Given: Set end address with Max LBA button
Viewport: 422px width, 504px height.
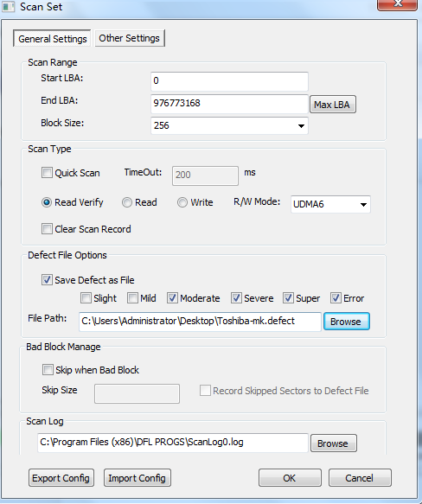Looking at the screenshot, I should 333,105.
